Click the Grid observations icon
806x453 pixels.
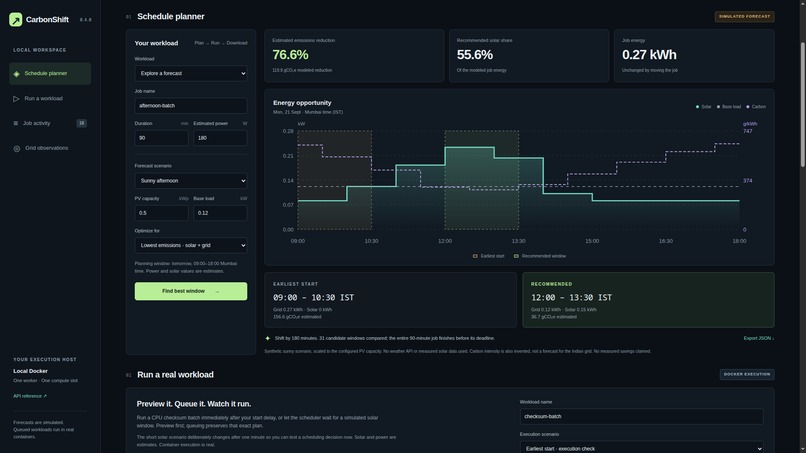point(16,149)
